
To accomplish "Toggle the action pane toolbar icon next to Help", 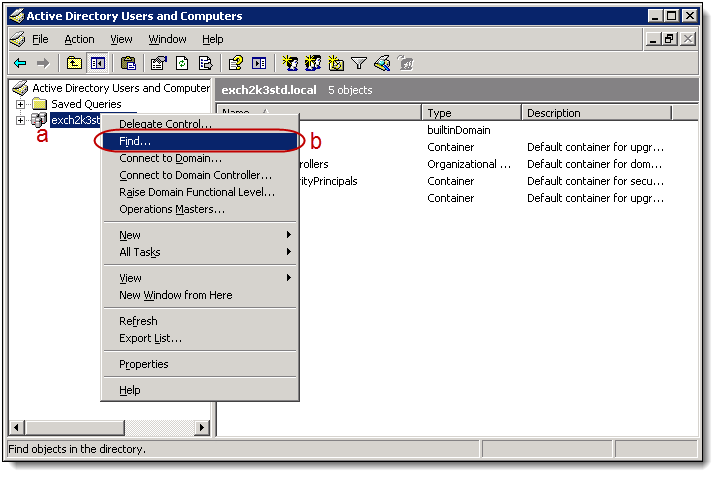I will coord(259,63).
